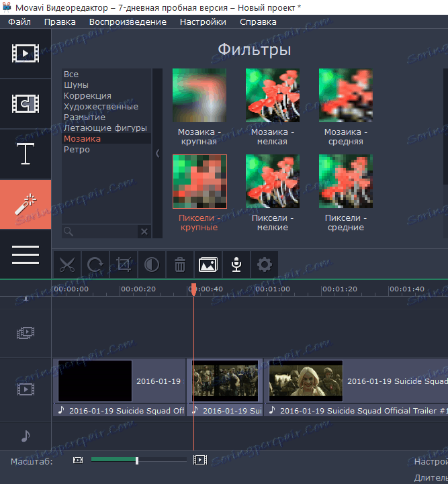Open the more tools hamburger icon

(x=26, y=254)
